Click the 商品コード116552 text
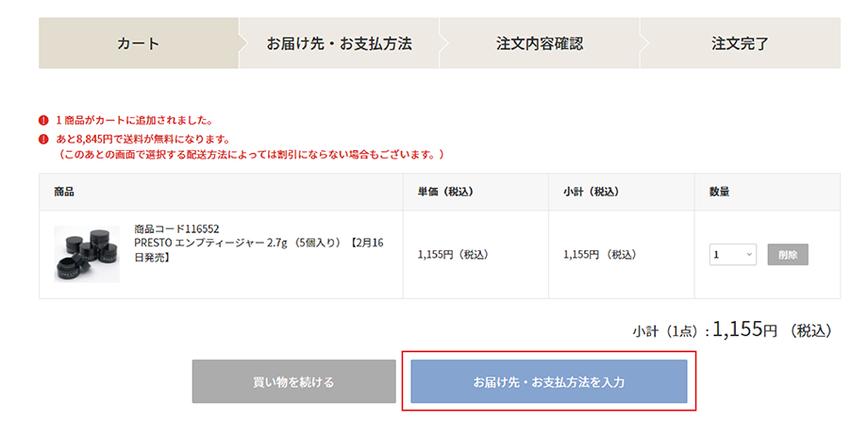868x438 pixels. tap(176, 228)
